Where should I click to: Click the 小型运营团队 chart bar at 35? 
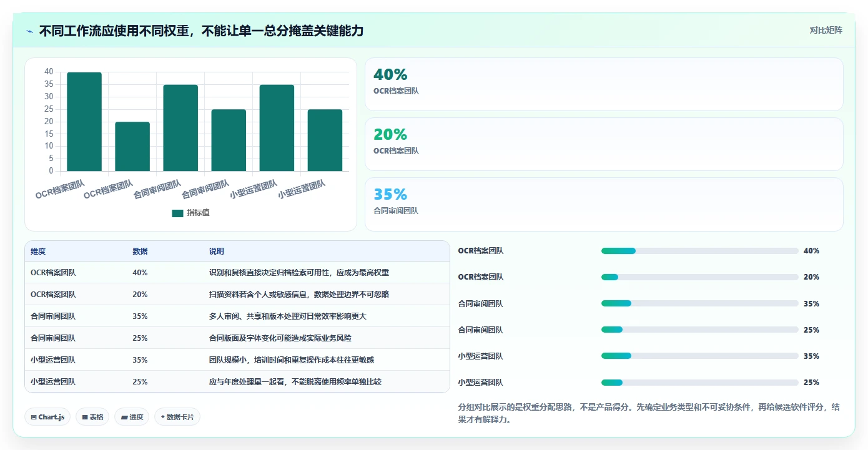pos(277,128)
